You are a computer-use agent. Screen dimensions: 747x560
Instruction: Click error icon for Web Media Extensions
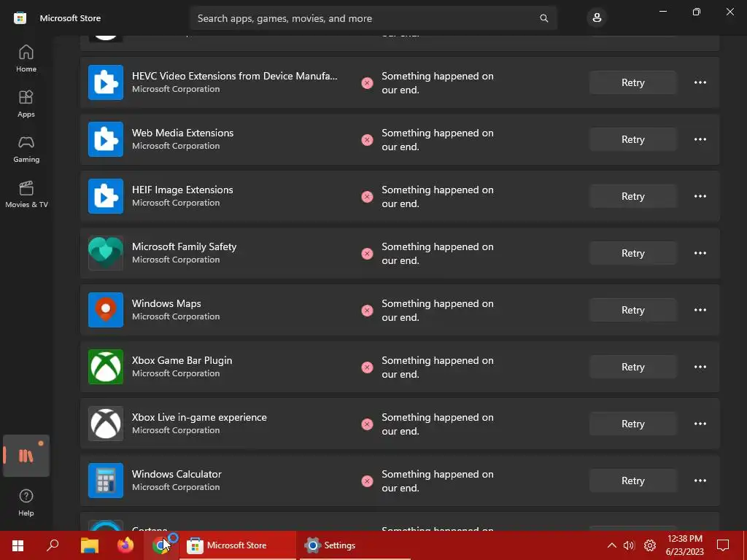click(367, 140)
